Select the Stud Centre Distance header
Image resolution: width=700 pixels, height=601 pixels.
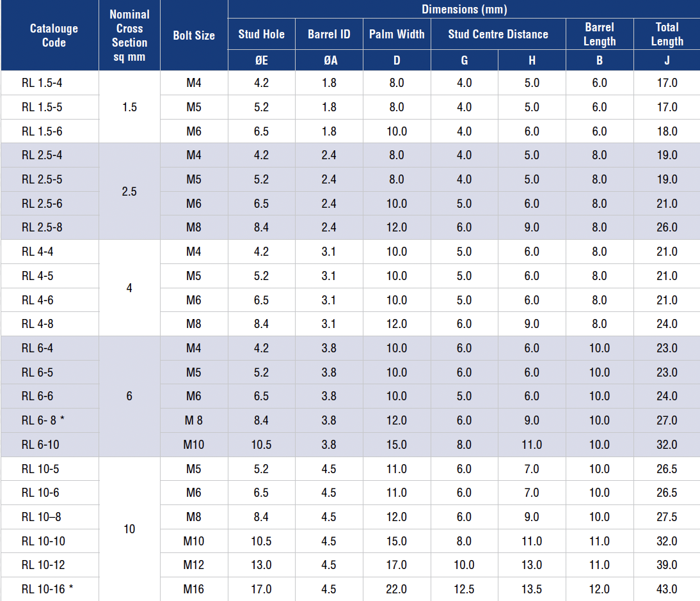click(498, 35)
